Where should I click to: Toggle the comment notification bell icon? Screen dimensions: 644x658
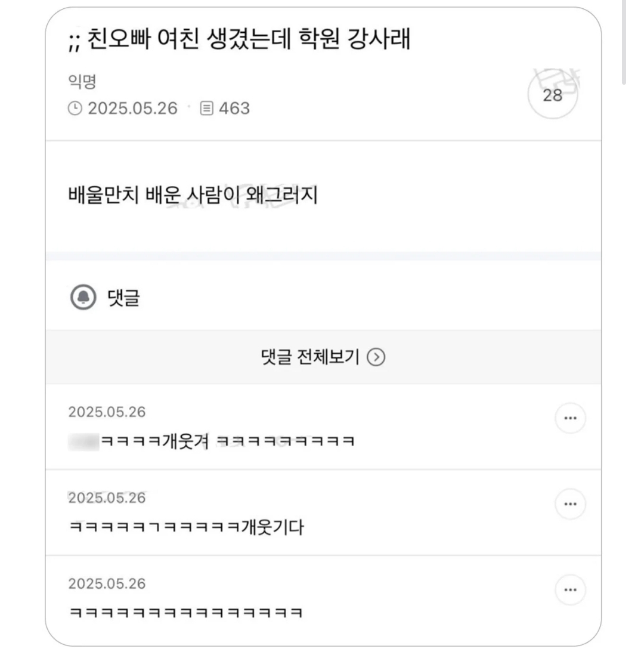(83, 297)
